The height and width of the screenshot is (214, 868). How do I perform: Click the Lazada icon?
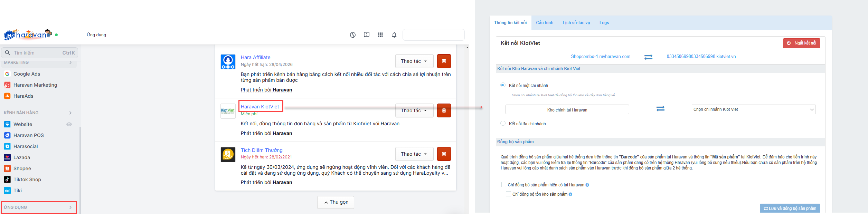coord(7,157)
